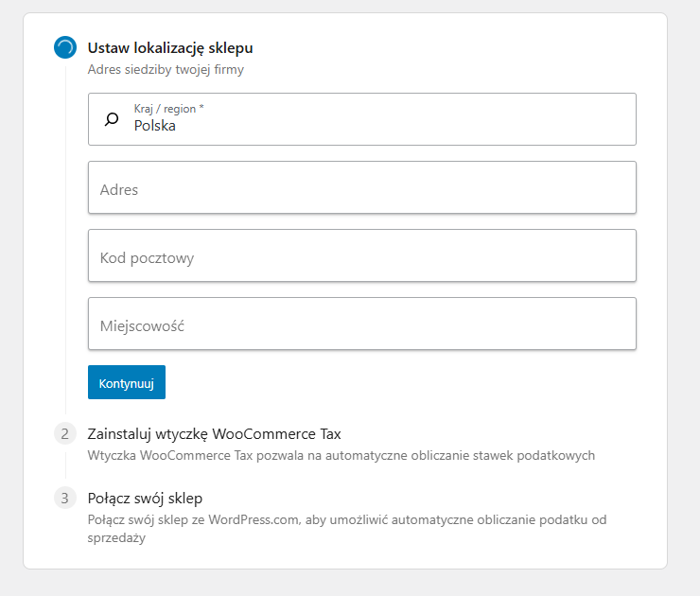The height and width of the screenshot is (596, 700).
Task: Click the step 3 number badge
Action: 65,498
